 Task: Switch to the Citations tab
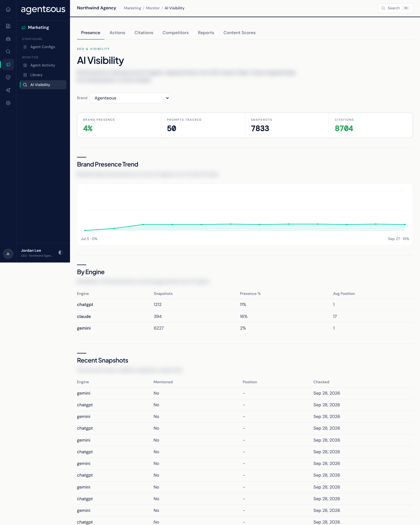144,33
